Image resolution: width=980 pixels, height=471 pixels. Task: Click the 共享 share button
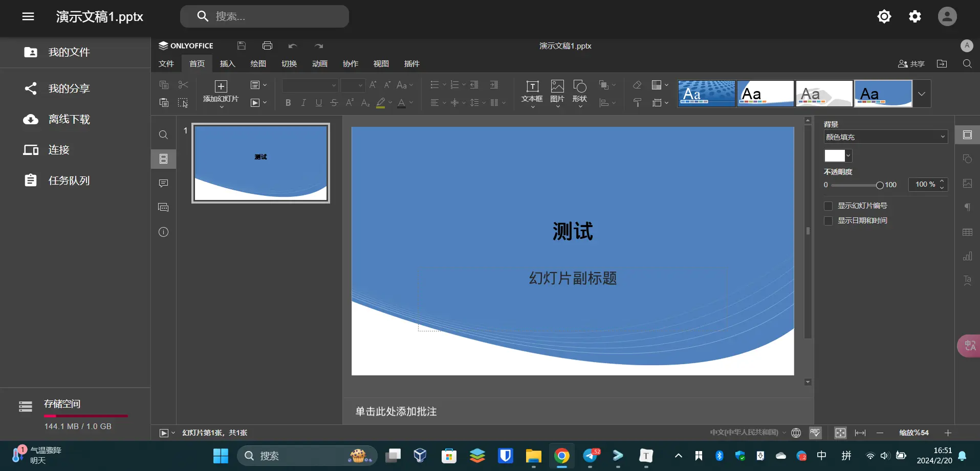911,64
